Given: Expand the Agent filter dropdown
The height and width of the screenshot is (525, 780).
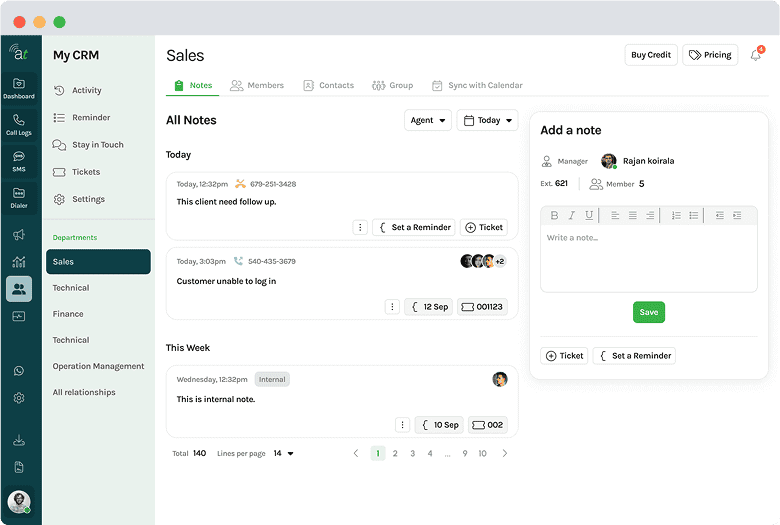Looking at the screenshot, I should click(x=428, y=120).
